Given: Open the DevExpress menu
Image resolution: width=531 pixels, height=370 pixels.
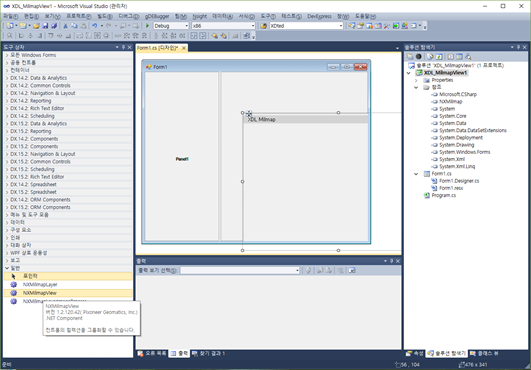Looking at the screenshot, I should click(x=319, y=16).
